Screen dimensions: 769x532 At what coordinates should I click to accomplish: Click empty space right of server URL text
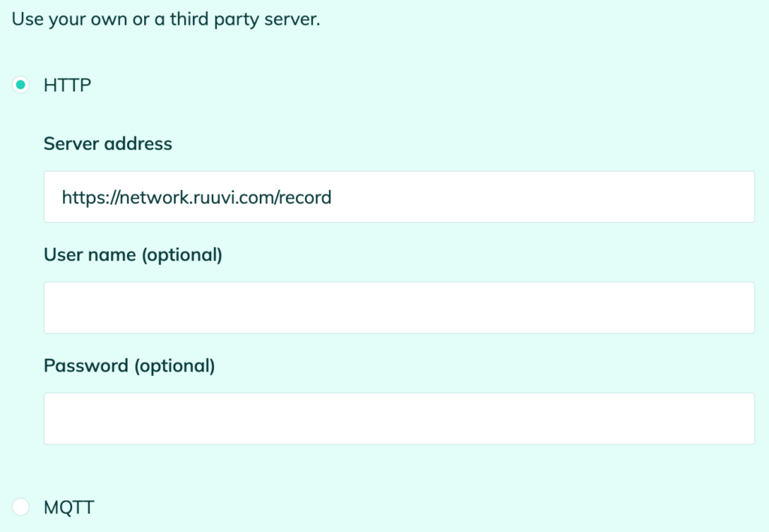[539, 197]
